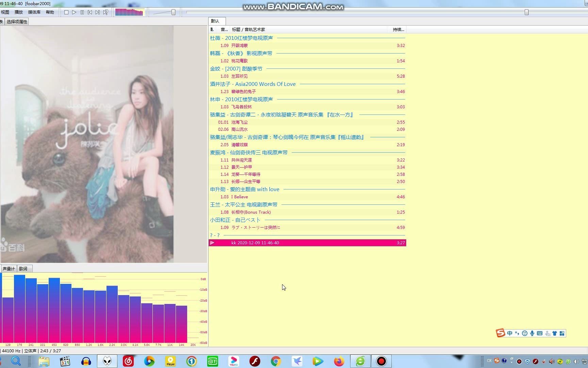Open the IME toolbox grid icon
The image size is (588, 368).
(562, 333)
